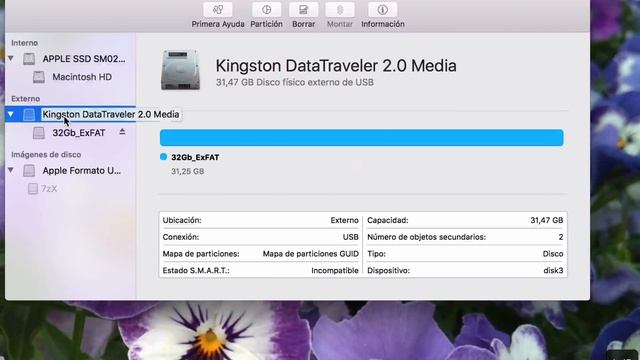
Task: Click the Externo section header
Action: [x=25, y=99]
